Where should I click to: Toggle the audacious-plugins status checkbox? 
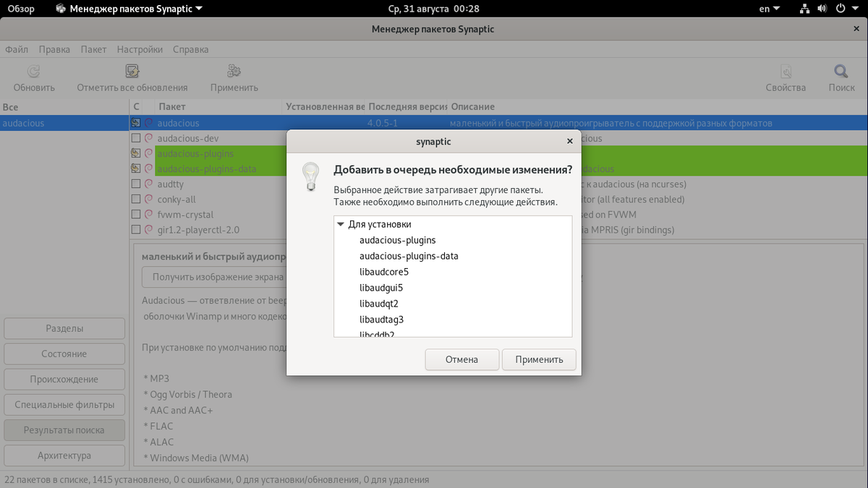click(135, 153)
